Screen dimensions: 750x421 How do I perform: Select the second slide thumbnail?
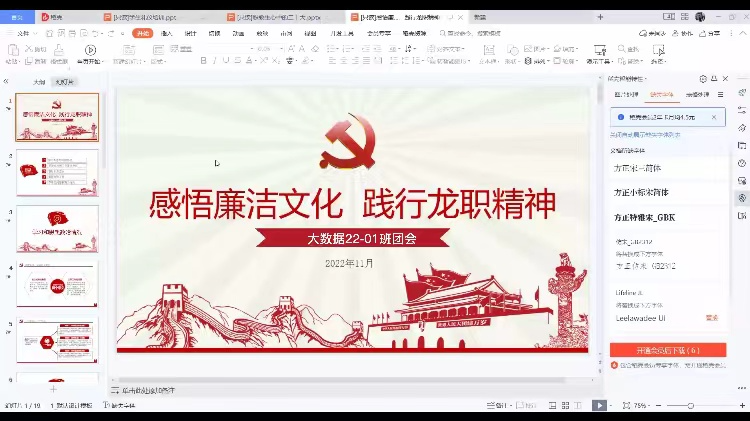(x=57, y=174)
